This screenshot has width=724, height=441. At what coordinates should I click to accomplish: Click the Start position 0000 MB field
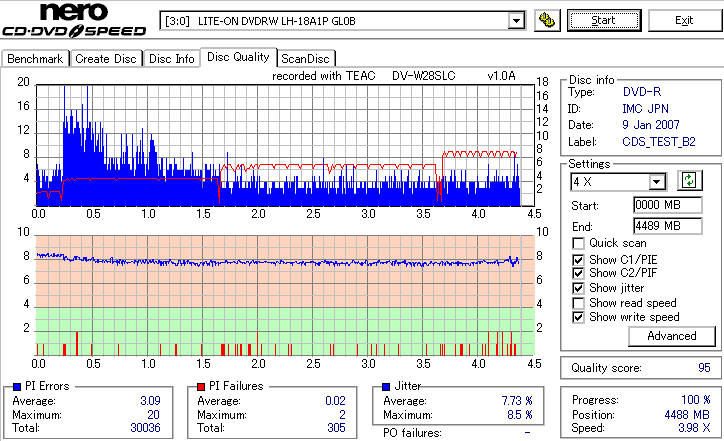pyautogui.click(x=668, y=205)
